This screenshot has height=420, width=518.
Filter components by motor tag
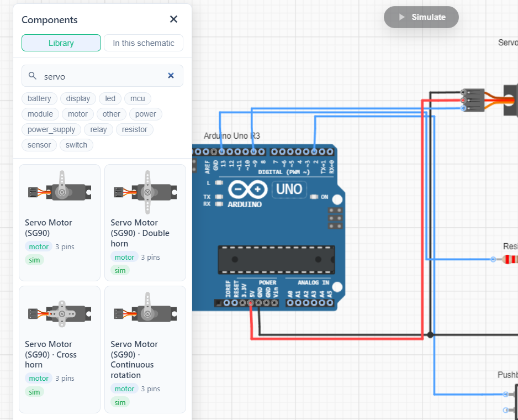click(x=78, y=114)
